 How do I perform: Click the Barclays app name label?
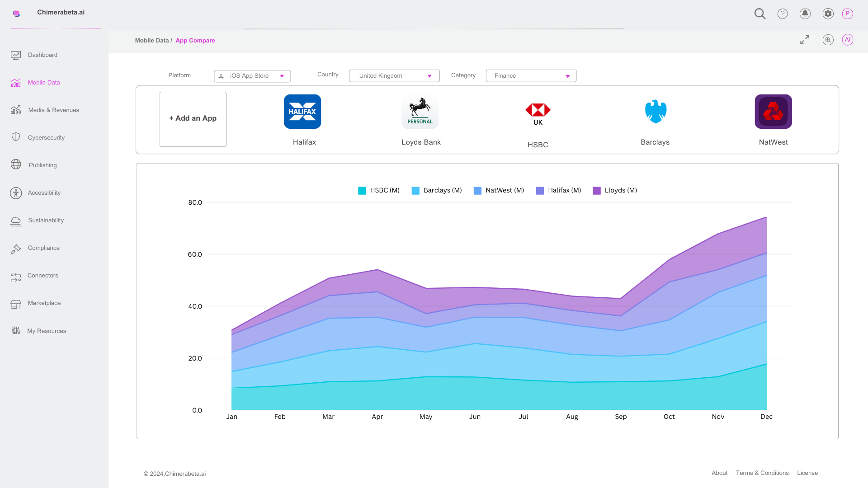[x=655, y=142]
